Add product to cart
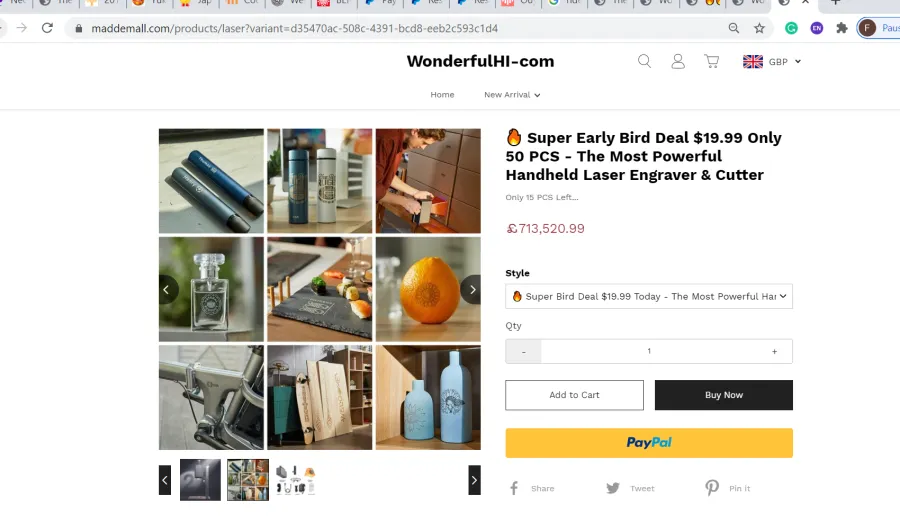This screenshot has height=523, width=900. click(x=574, y=395)
